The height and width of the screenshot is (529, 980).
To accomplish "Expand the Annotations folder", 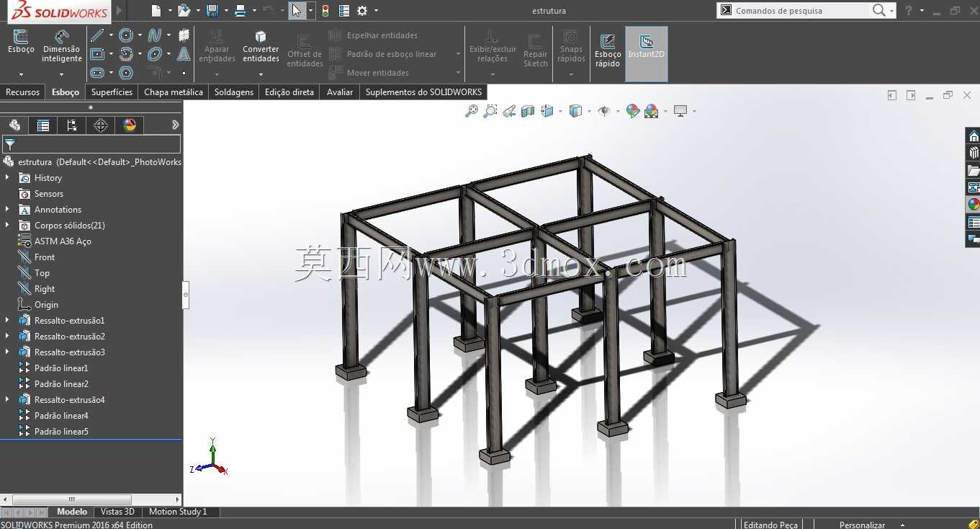I will (7, 210).
